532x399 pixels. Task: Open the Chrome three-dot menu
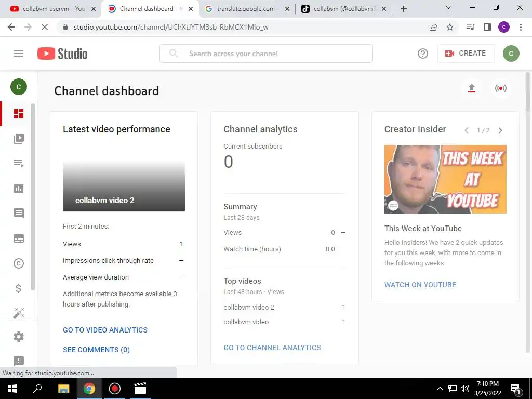pos(521,27)
